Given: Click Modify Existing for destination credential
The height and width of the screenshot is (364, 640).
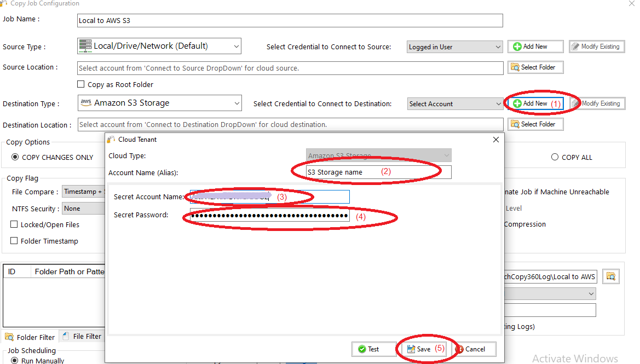Looking at the screenshot, I should pyautogui.click(x=597, y=103).
